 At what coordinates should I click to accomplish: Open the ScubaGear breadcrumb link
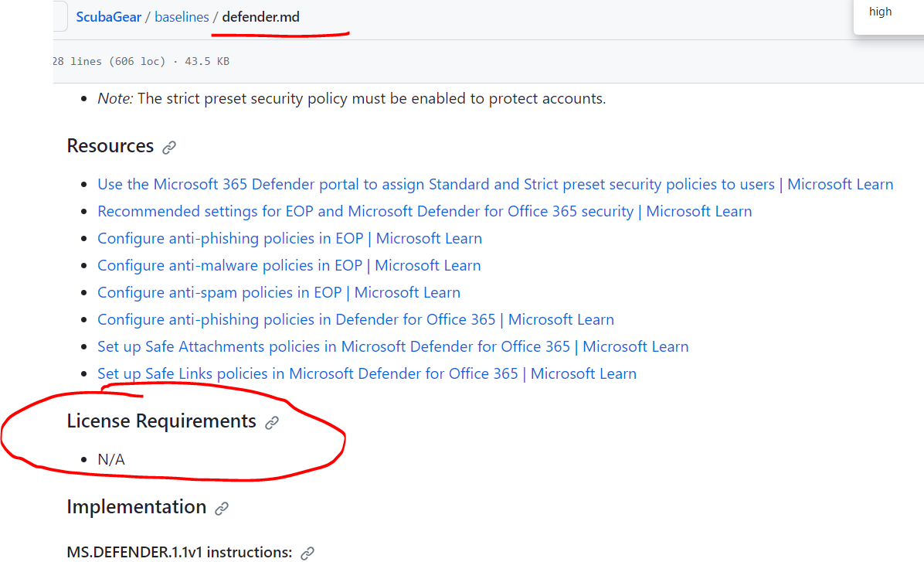pyautogui.click(x=108, y=16)
